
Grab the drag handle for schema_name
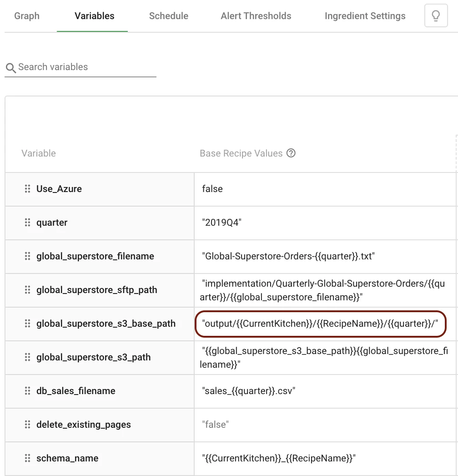(27, 458)
